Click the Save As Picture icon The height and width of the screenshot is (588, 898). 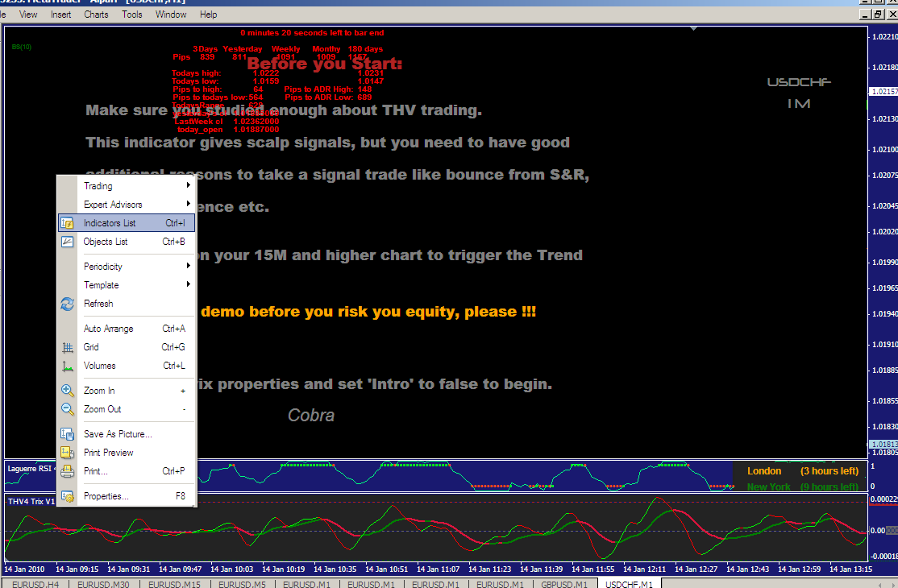67,434
